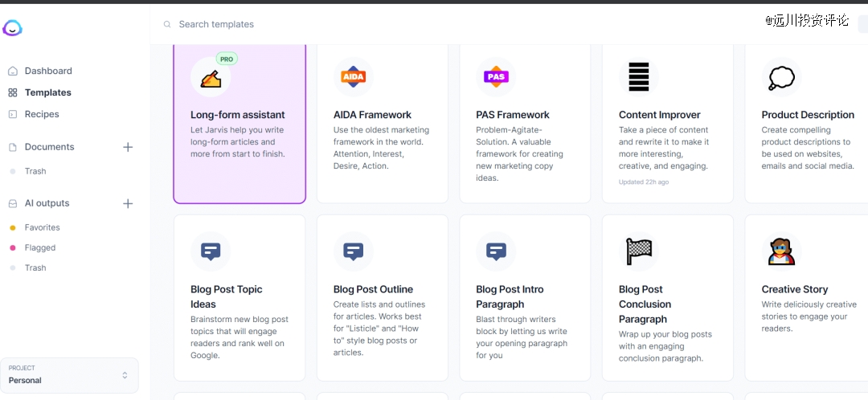Click the Creative Story superhero icon
The image size is (868, 400).
tap(782, 251)
